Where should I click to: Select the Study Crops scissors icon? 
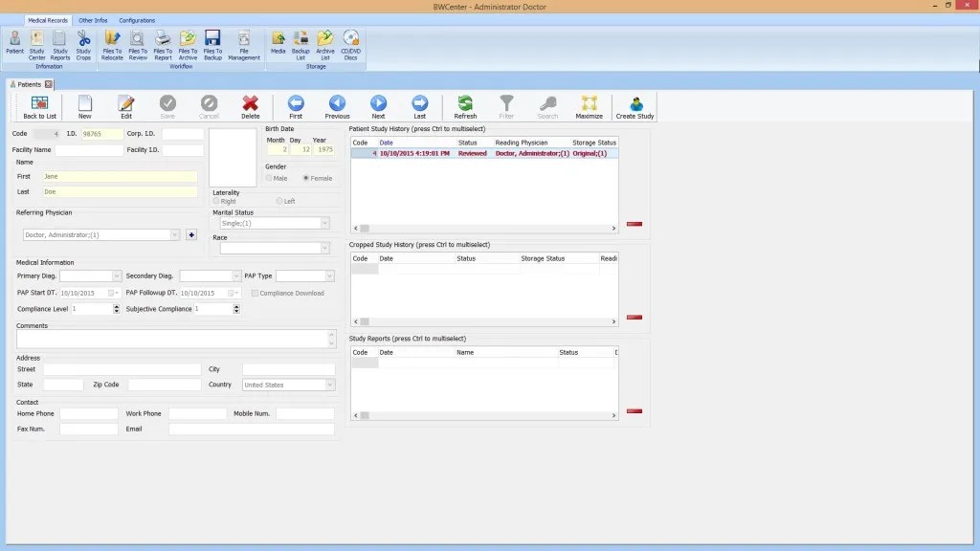pos(83,46)
